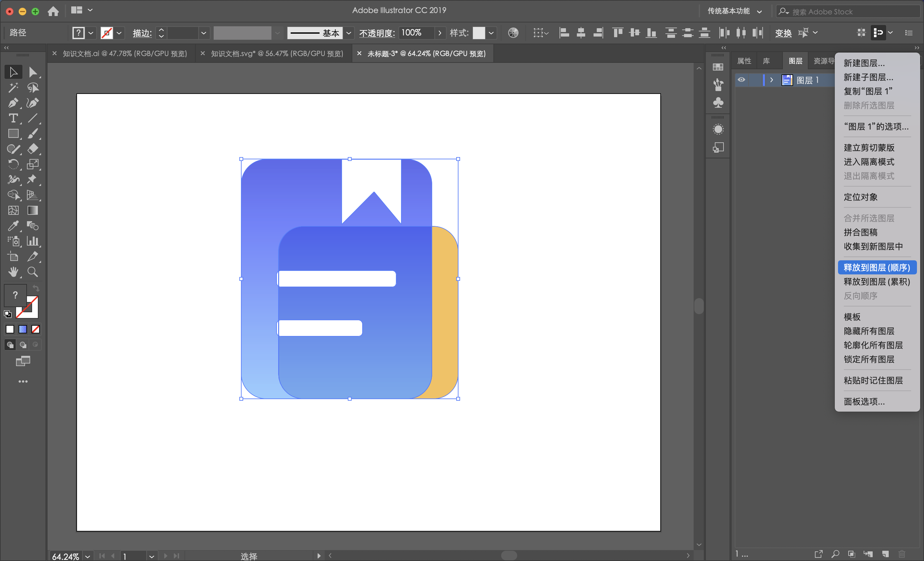
Task: Open the 库 panel tab
Action: [x=766, y=61]
